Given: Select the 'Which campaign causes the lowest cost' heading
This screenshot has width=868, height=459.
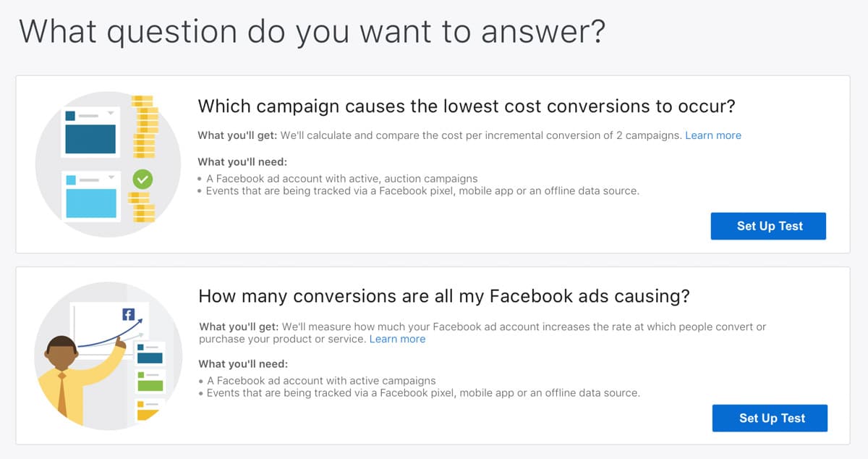Looking at the screenshot, I should [466, 106].
